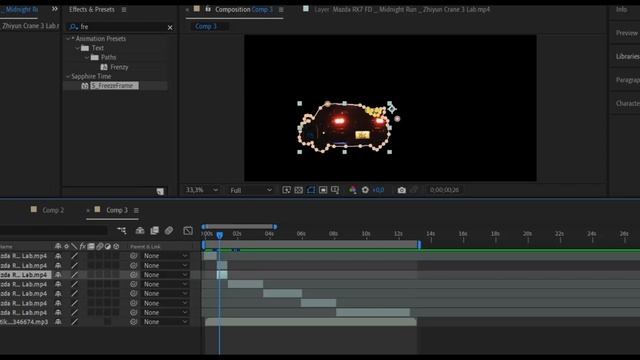Collapse the Animation Presets group

68,39
